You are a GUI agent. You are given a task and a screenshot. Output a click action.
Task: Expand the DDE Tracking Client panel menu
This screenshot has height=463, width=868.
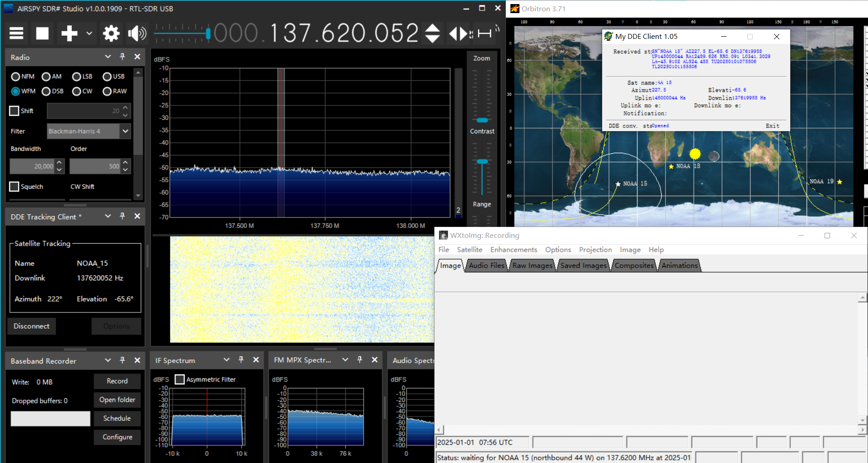point(108,217)
